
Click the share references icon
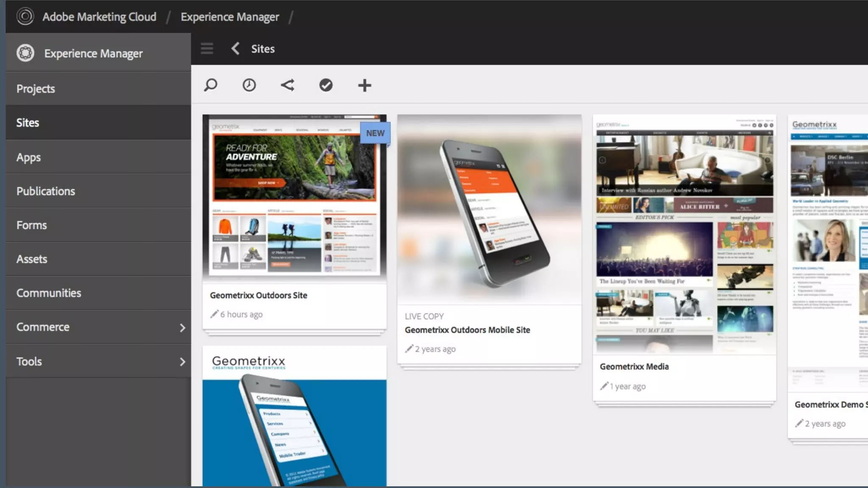click(x=287, y=85)
